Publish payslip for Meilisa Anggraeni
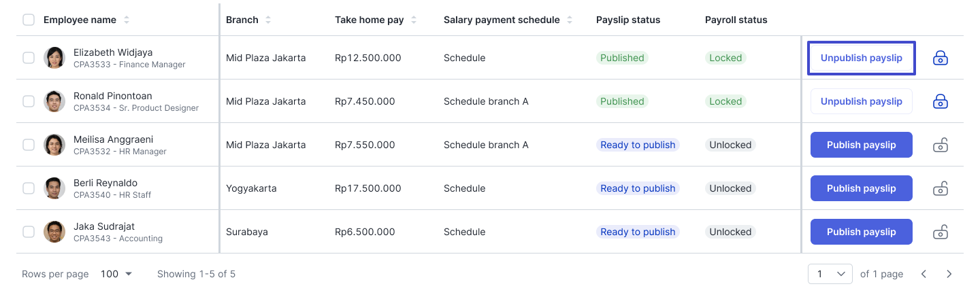Viewport: 980px width, 297px height. pos(861,145)
